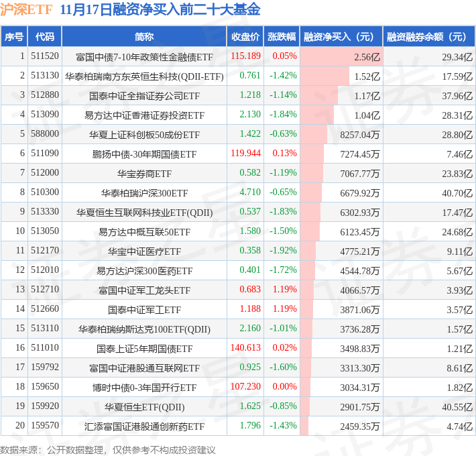Click 华夏恒生ETF(QDII)
The height and width of the screenshot is (456, 476).
pyautogui.click(x=144, y=407)
